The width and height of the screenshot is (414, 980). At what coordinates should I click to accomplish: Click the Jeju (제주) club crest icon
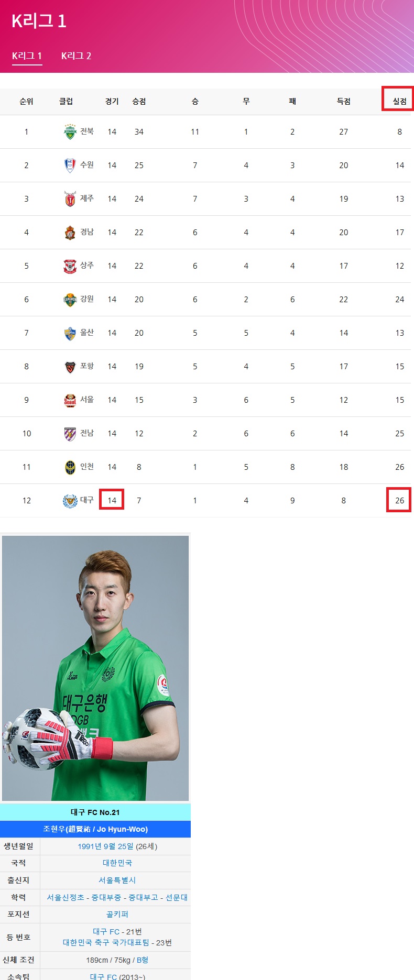click(x=70, y=199)
